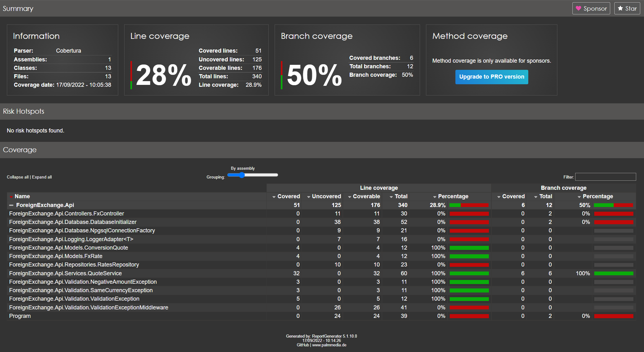Click Expand all link
644x352 pixels.
pyautogui.click(x=42, y=177)
